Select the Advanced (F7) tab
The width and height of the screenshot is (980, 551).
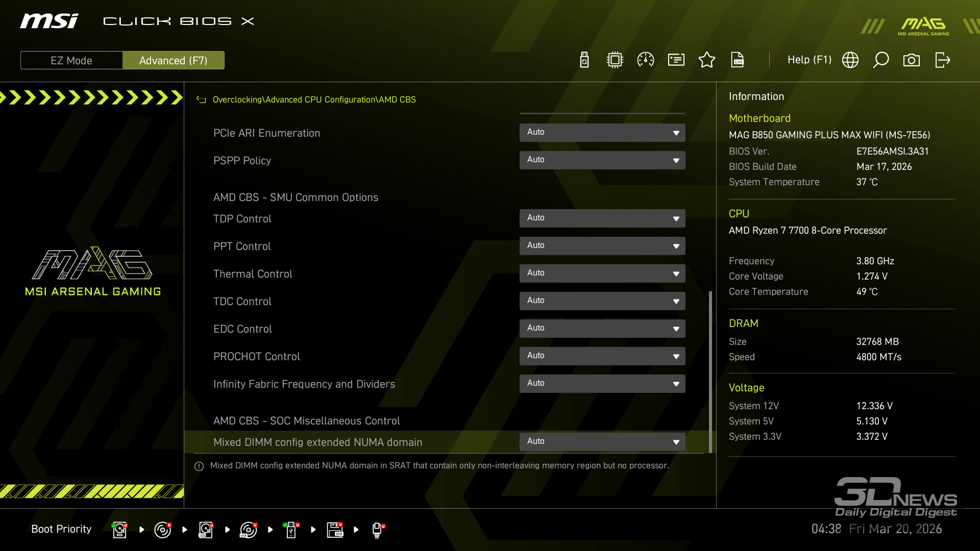tap(174, 60)
